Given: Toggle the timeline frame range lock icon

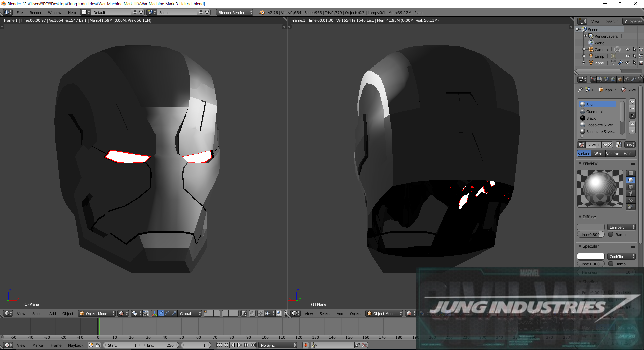Looking at the screenshot, I should click(x=98, y=345).
